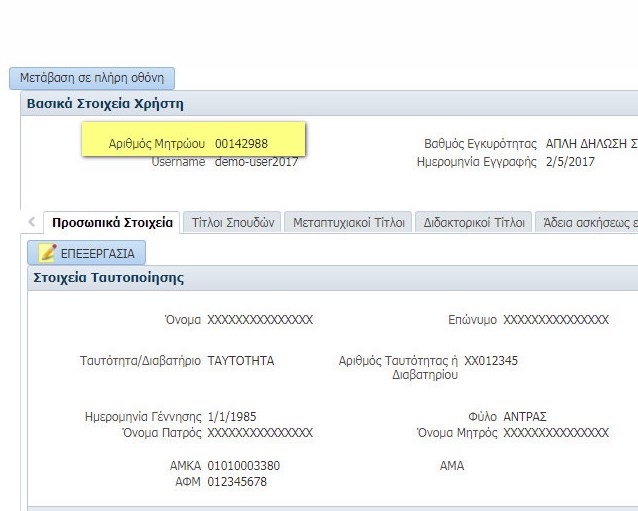Click the ΑΜΚΑ number 01010003380

(244, 465)
